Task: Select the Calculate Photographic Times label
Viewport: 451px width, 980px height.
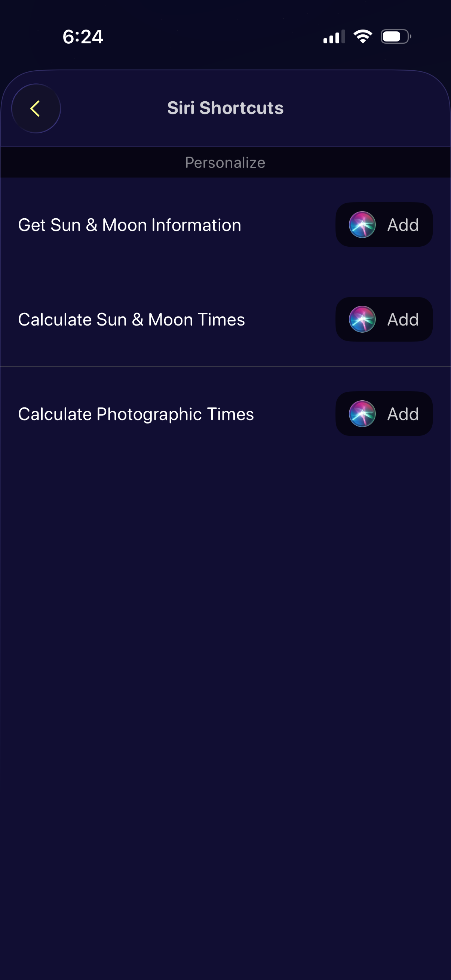Action: [x=136, y=414]
